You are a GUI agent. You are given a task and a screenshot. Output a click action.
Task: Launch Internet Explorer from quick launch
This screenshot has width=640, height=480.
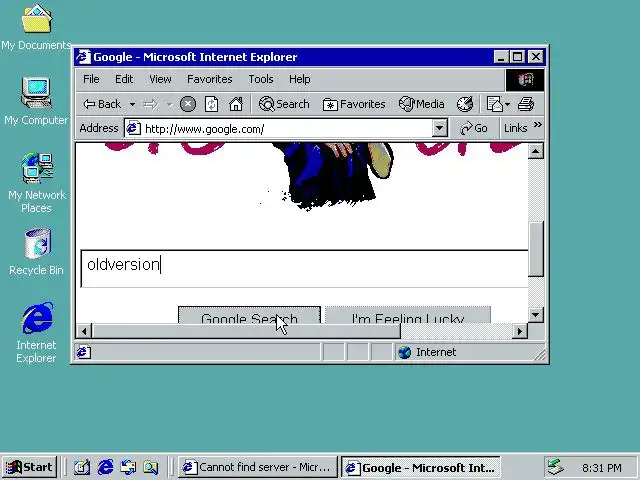tap(105, 467)
